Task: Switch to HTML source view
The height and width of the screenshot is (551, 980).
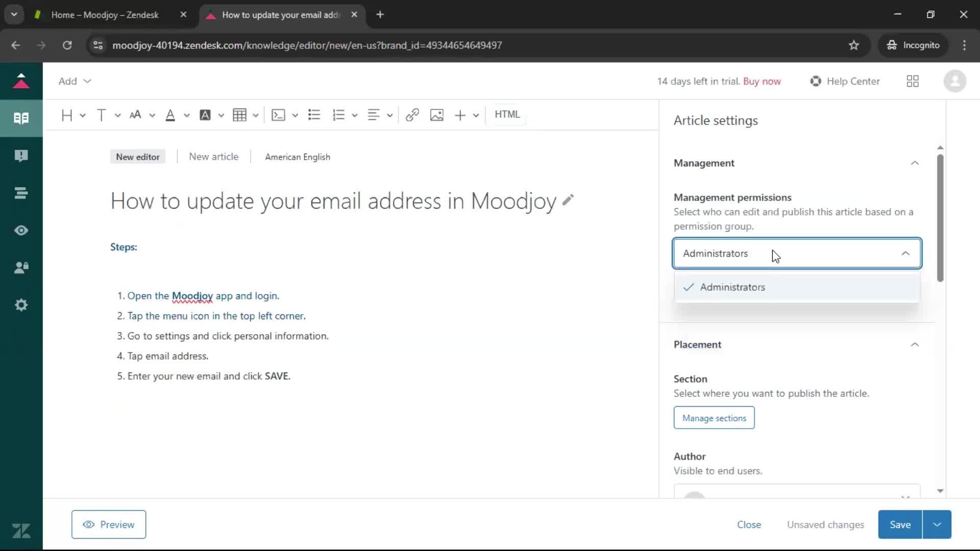Action: click(507, 114)
